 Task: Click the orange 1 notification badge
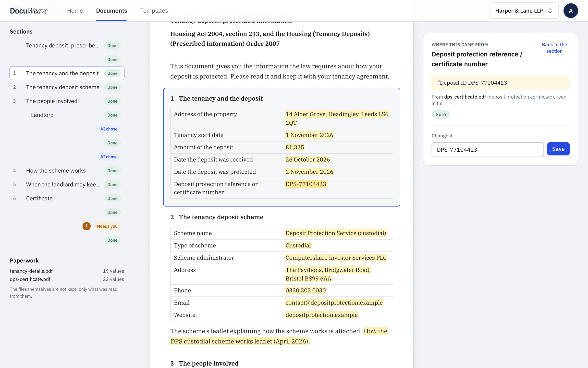click(x=86, y=226)
